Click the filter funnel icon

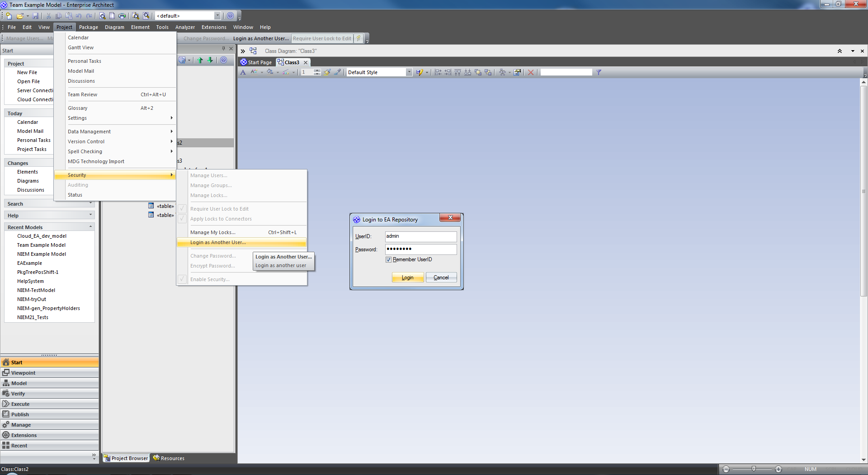[599, 72]
